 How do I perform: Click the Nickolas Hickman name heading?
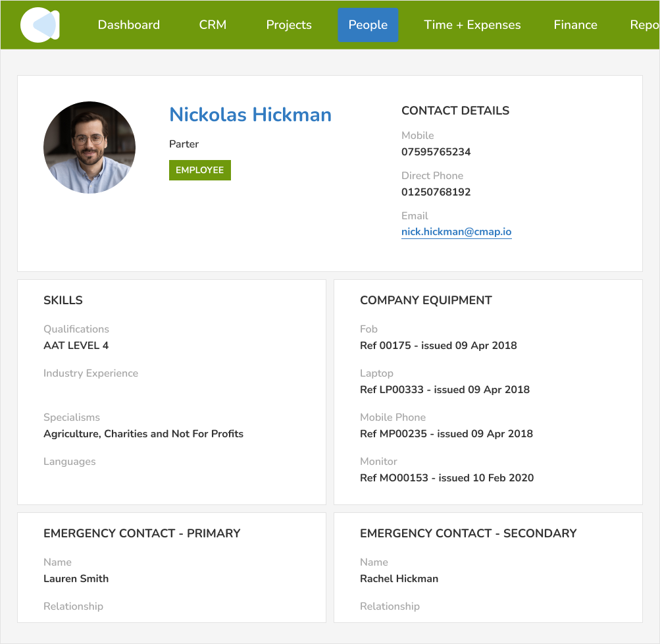(x=250, y=115)
